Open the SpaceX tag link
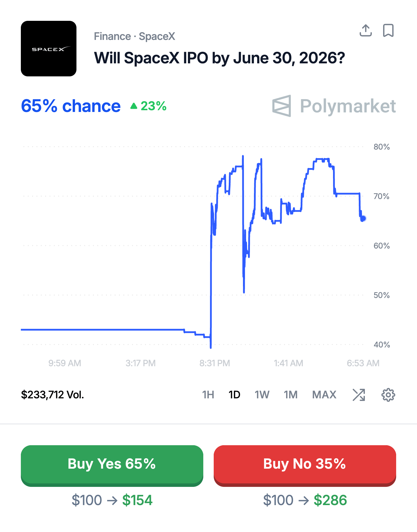Screen dimensions: 417x532 [157, 36]
